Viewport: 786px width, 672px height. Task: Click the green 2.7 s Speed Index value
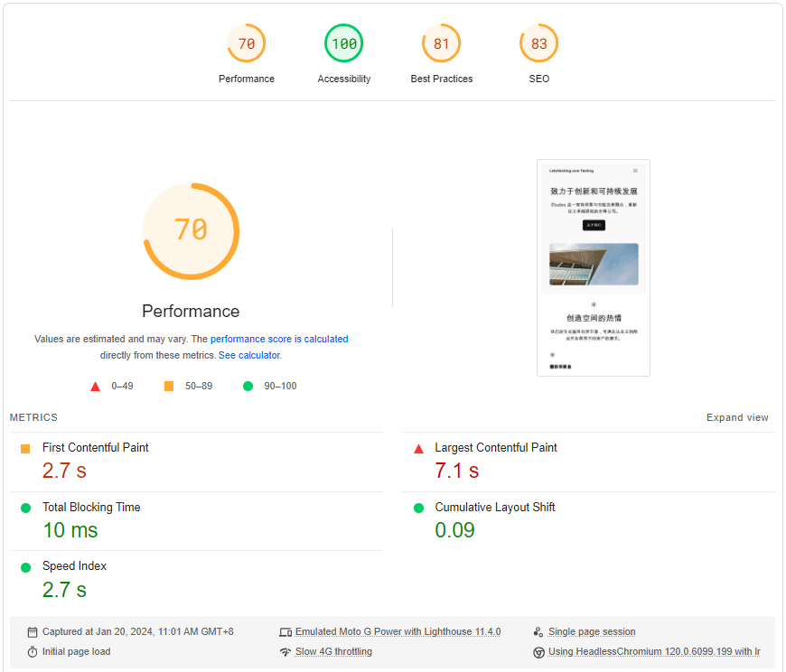click(64, 589)
